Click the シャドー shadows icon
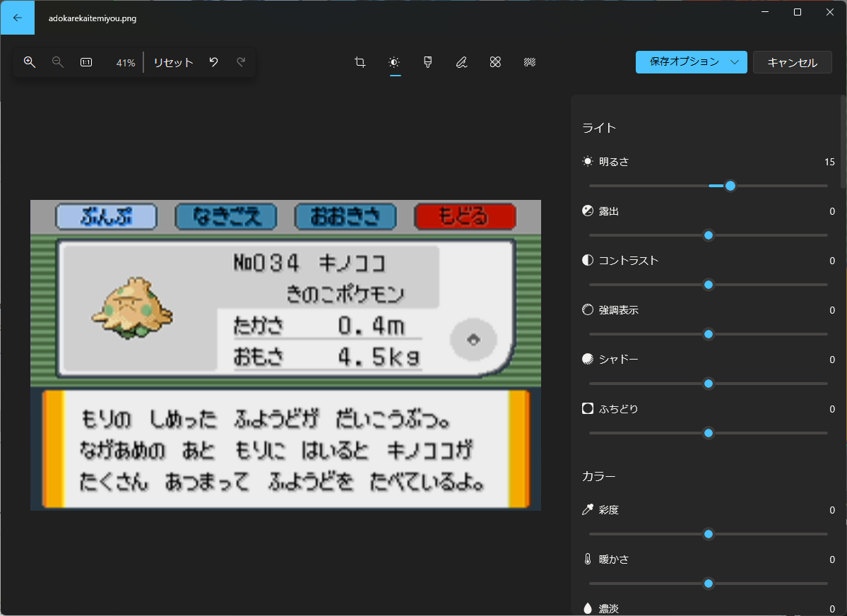The image size is (847, 616). (x=588, y=359)
